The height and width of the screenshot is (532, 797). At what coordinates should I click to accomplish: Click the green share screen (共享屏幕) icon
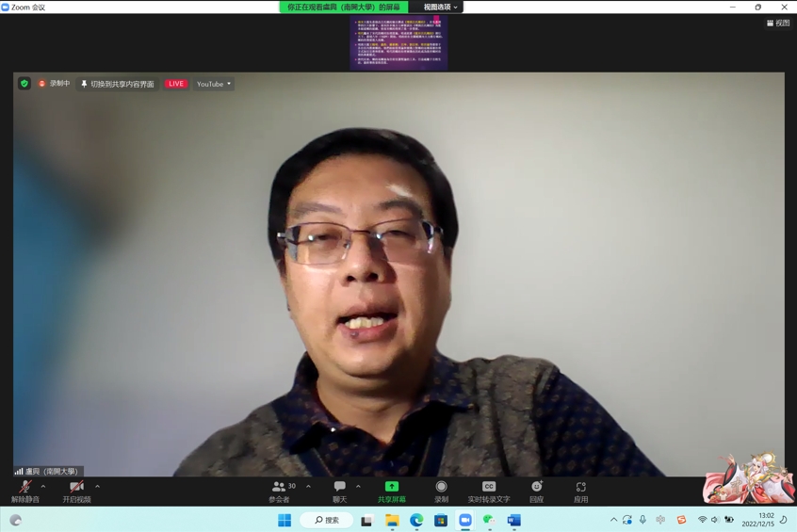click(x=391, y=487)
